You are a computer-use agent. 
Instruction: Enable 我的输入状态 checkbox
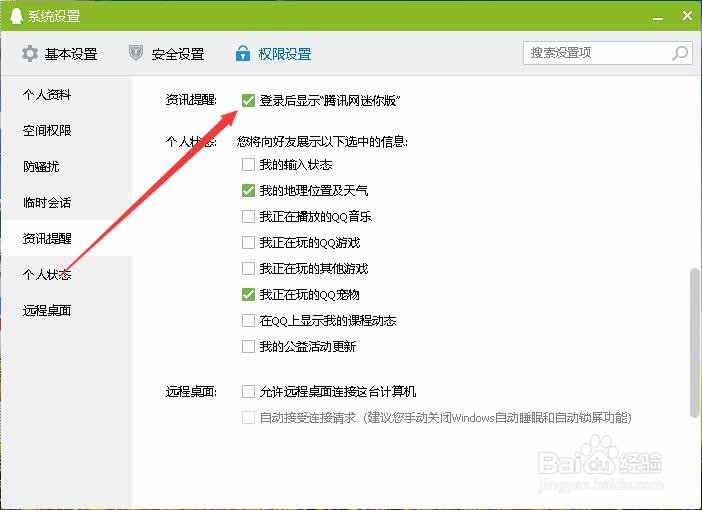248,164
